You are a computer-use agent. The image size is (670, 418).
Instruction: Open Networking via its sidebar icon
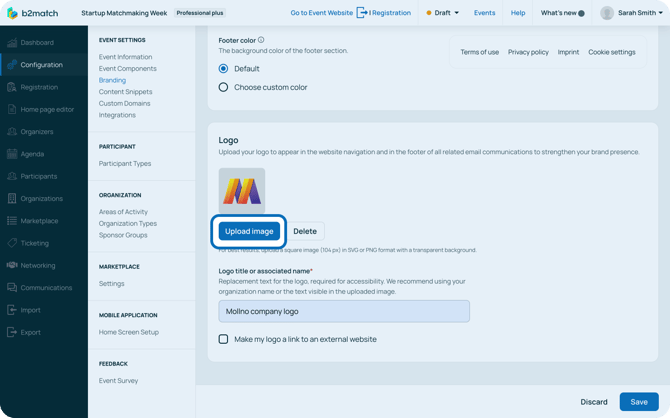pos(12,266)
